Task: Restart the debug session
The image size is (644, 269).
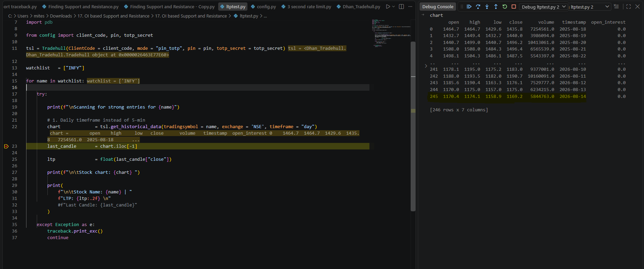Action: 505,7
